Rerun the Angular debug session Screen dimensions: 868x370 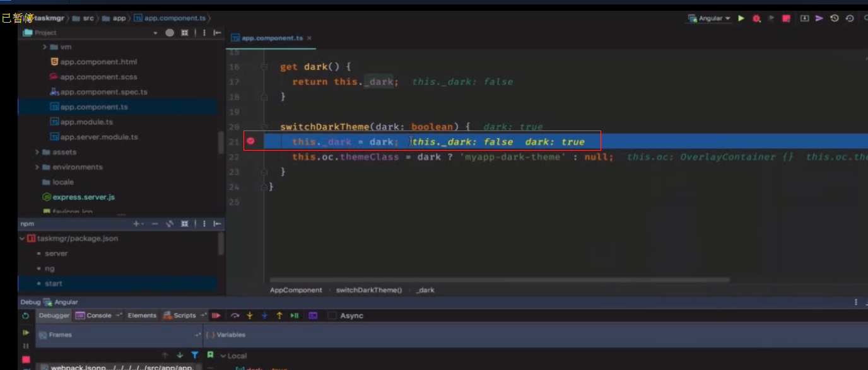pyautogui.click(x=25, y=316)
